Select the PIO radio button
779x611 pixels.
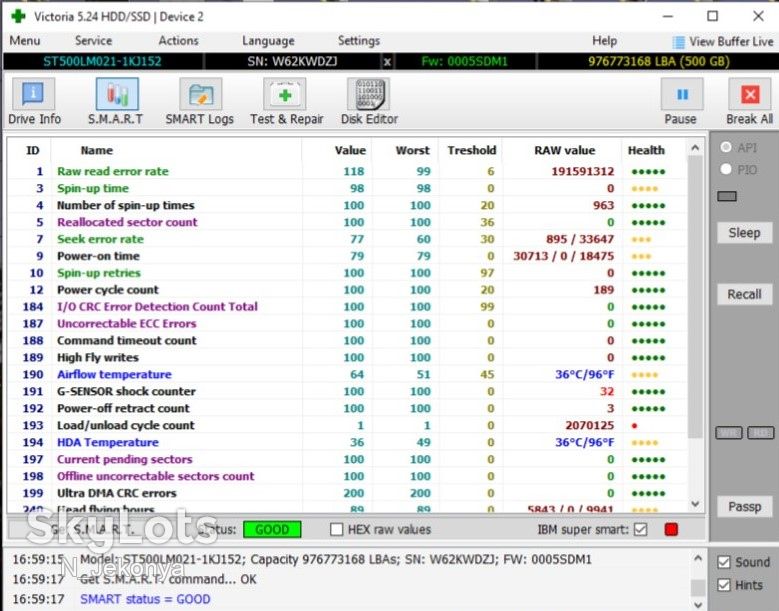pyautogui.click(x=726, y=169)
